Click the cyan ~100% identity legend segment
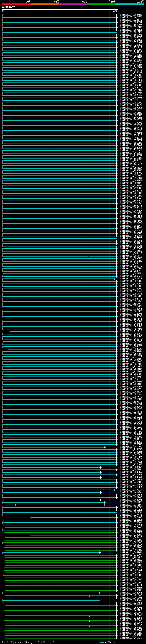The width and height of the screenshot is (146, 644). 130,4
